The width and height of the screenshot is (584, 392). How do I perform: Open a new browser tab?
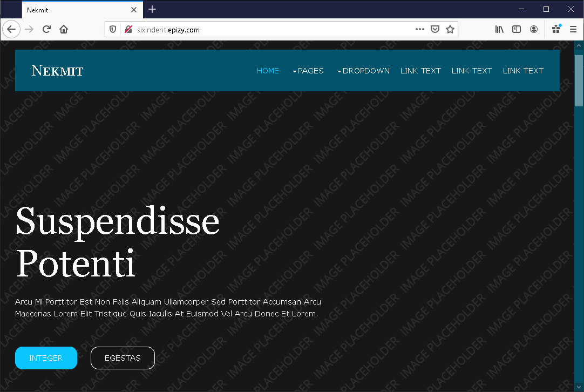pyautogui.click(x=152, y=9)
